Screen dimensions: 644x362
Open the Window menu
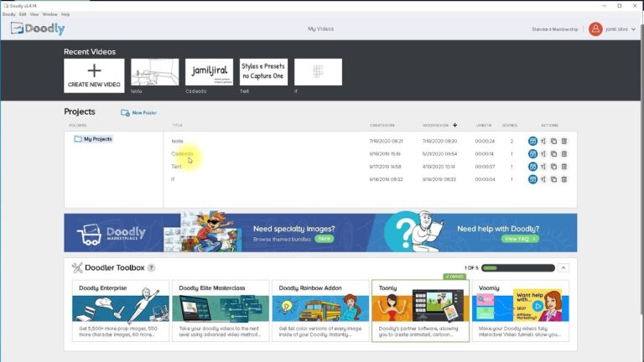pyautogui.click(x=49, y=14)
